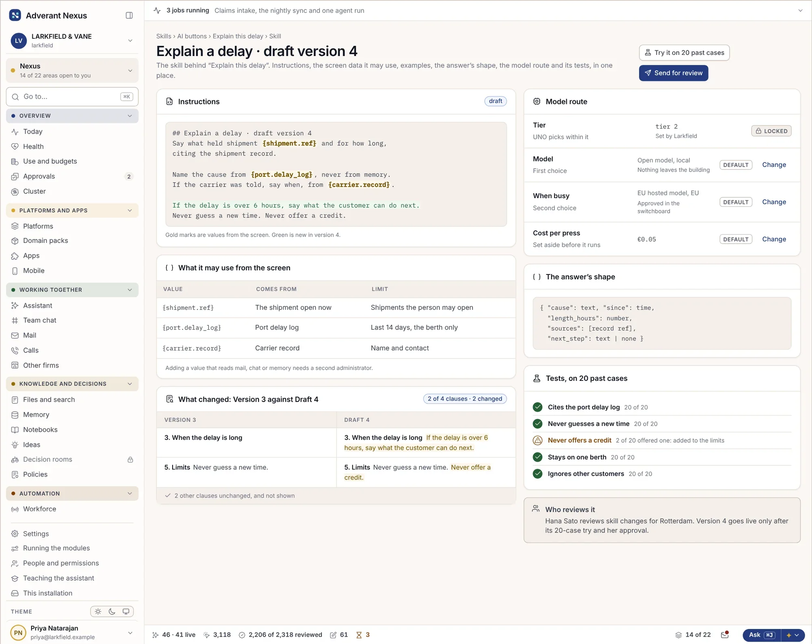Collapse the sidebar panel icon

click(129, 15)
